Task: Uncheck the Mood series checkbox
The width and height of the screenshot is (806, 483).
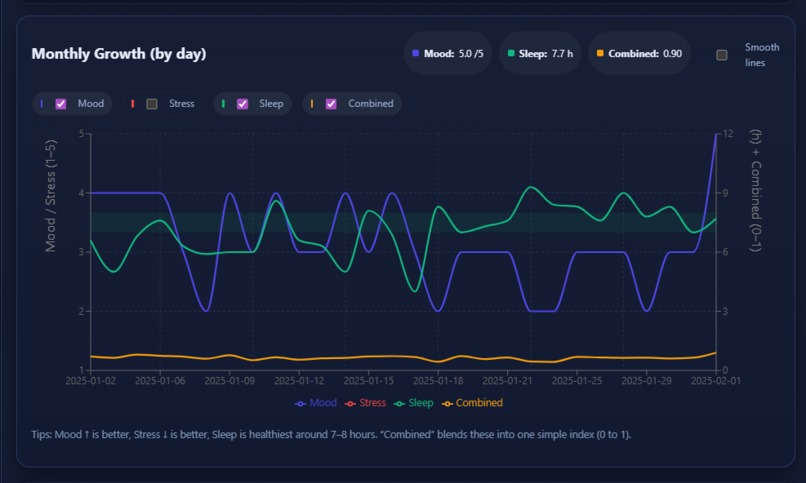Action: [61, 104]
